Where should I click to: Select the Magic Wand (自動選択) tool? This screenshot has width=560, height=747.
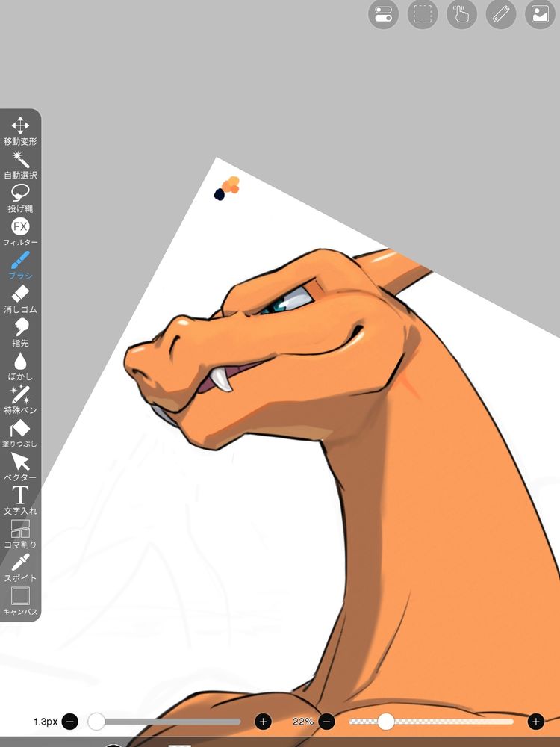20,165
